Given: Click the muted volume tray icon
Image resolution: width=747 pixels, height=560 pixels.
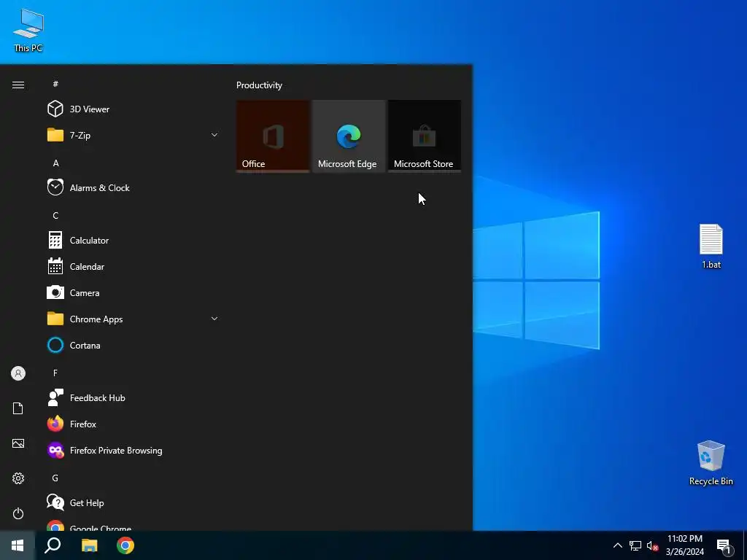Looking at the screenshot, I should [x=652, y=545].
